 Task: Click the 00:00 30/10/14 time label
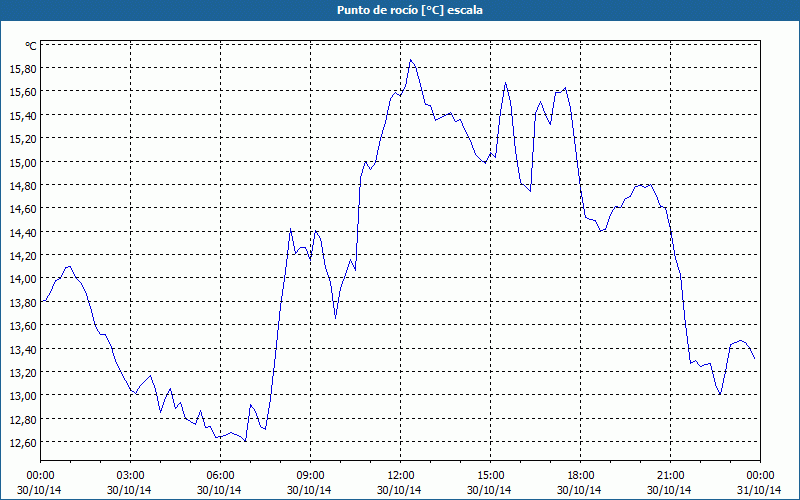coord(40,483)
